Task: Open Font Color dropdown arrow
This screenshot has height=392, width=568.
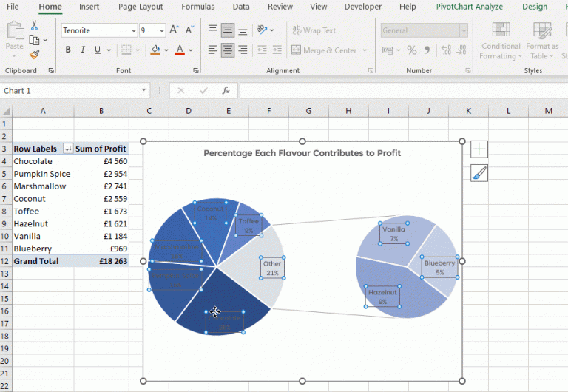Action: (x=191, y=50)
